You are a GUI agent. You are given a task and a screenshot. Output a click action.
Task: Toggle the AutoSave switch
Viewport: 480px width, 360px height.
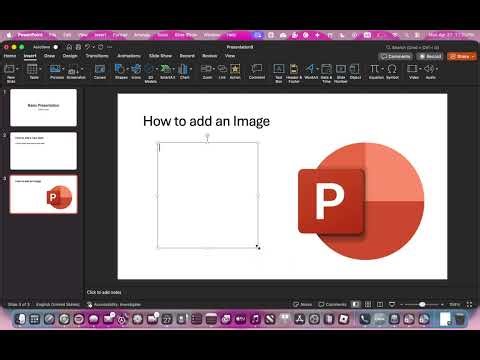tap(56, 47)
